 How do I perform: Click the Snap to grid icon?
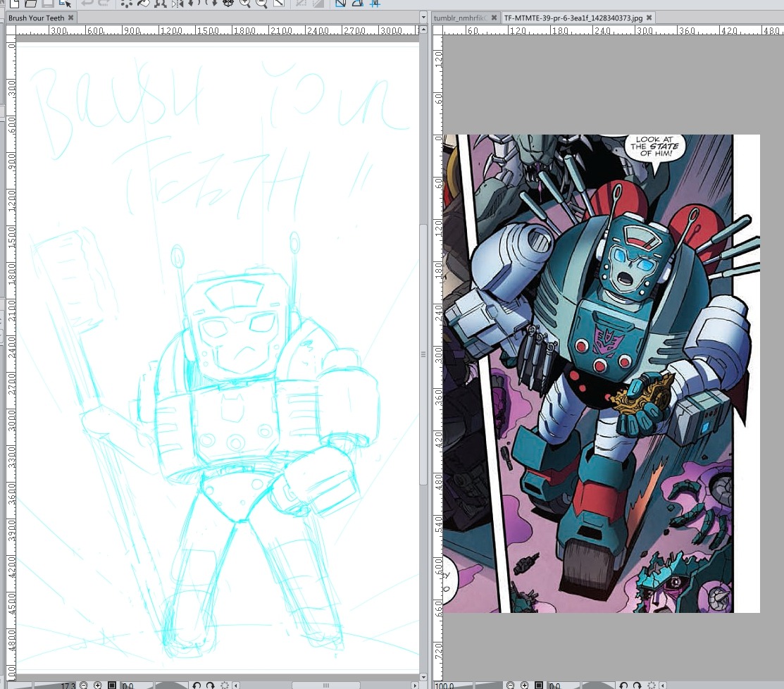click(374, 4)
